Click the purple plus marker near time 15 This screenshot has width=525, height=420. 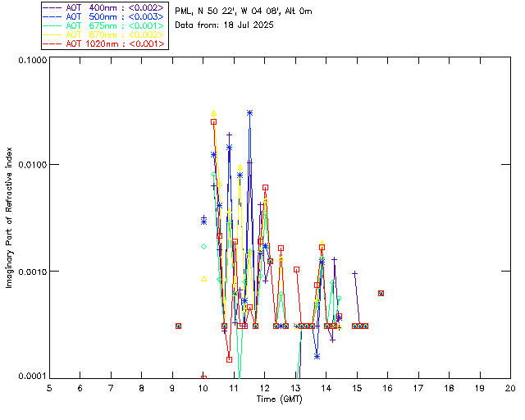(x=355, y=274)
